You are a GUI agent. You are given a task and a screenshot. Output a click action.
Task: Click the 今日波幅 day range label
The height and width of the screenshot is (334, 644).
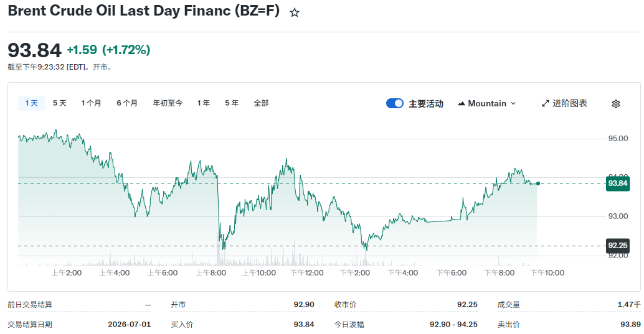[x=349, y=324]
